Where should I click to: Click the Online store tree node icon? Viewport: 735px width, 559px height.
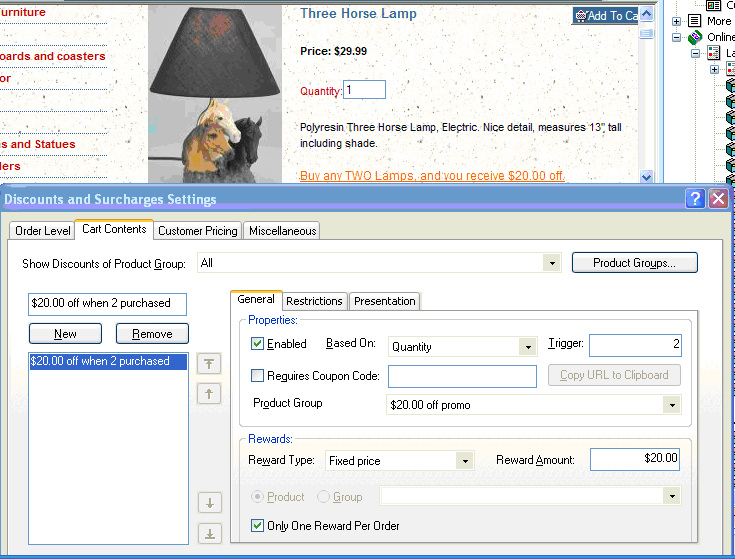695,37
